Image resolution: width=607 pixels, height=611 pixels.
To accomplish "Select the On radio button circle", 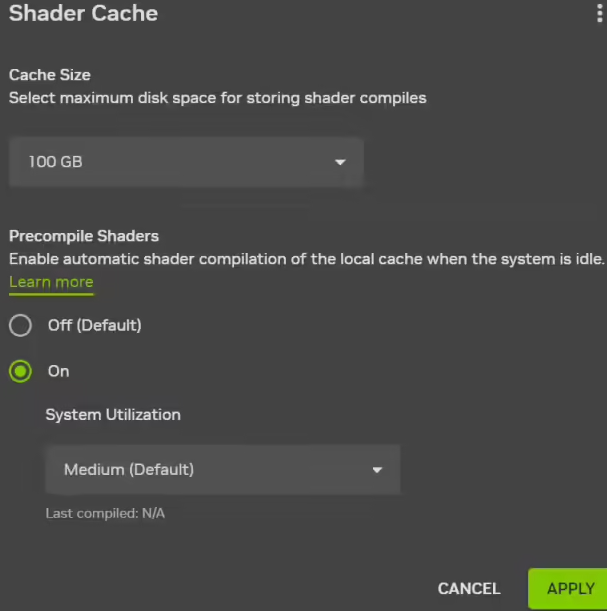I will 20,371.
